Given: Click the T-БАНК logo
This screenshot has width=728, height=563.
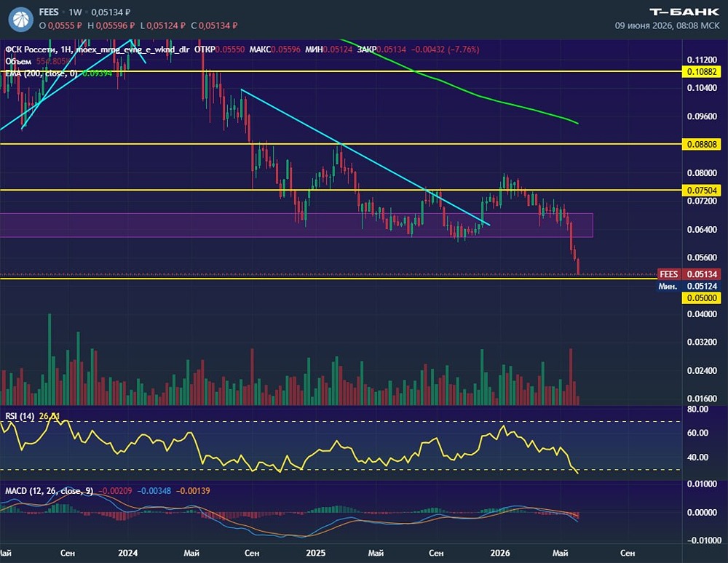Looking at the screenshot, I should pos(684,12).
